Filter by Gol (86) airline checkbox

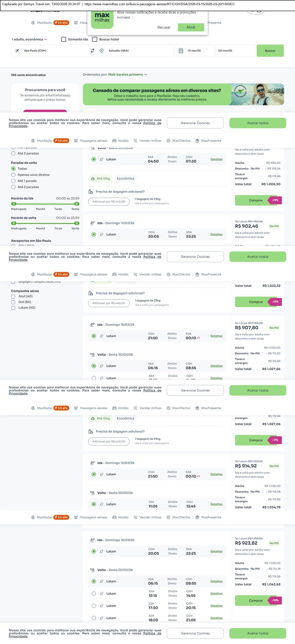[13, 302]
